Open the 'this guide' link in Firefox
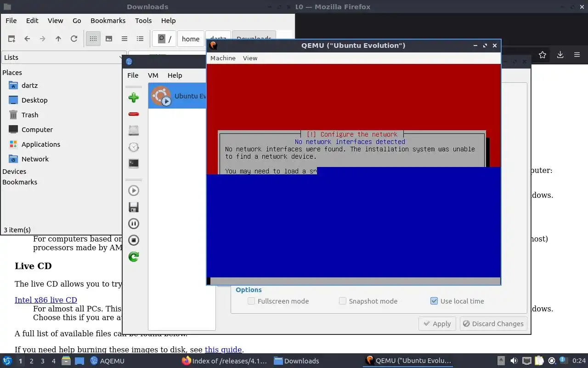The width and height of the screenshot is (588, 368). pos(223,350)
